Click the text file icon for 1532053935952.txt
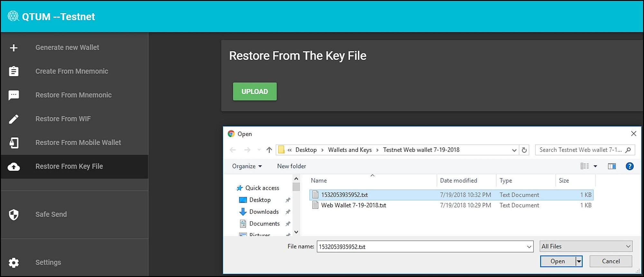The width and height of the screenshot is (644, 277). 315,195
